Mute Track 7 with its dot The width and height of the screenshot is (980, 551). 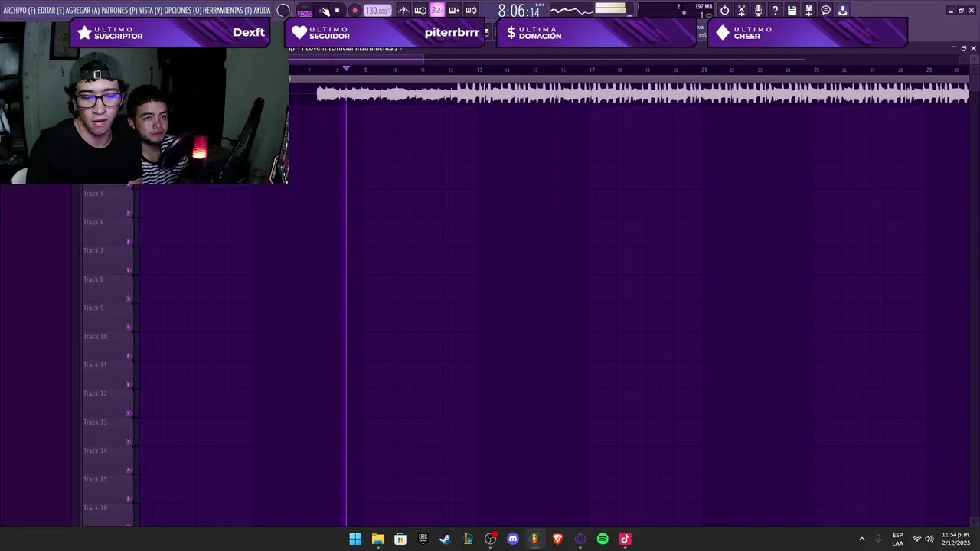point(128,270)
